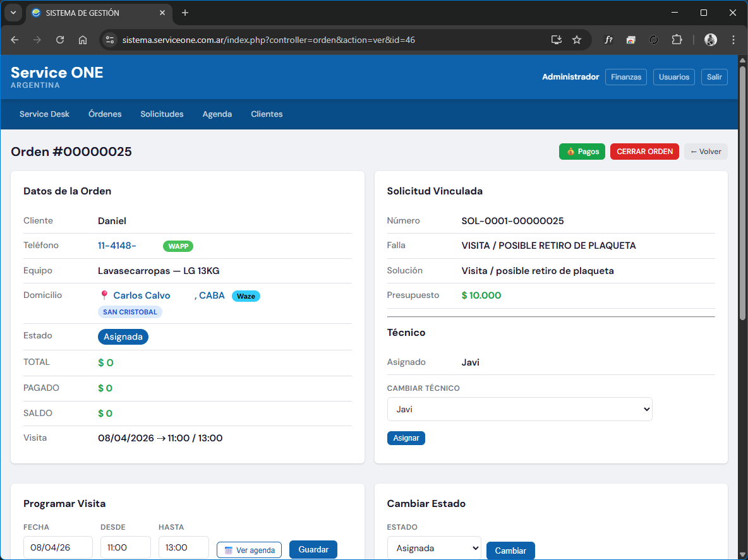This screenshot has height=560, width=748.
Task: Open the Clientes menu
Action: (x=267, y=114)
